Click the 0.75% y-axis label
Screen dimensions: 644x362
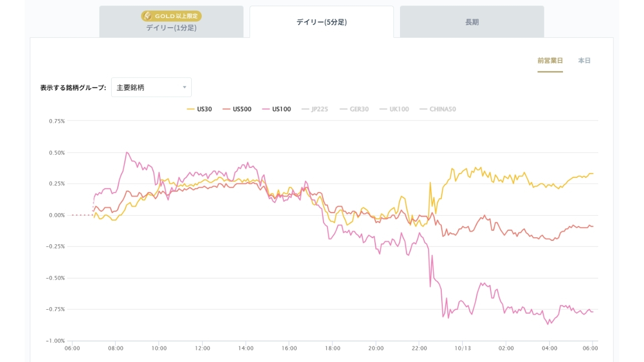click(57, 121)
